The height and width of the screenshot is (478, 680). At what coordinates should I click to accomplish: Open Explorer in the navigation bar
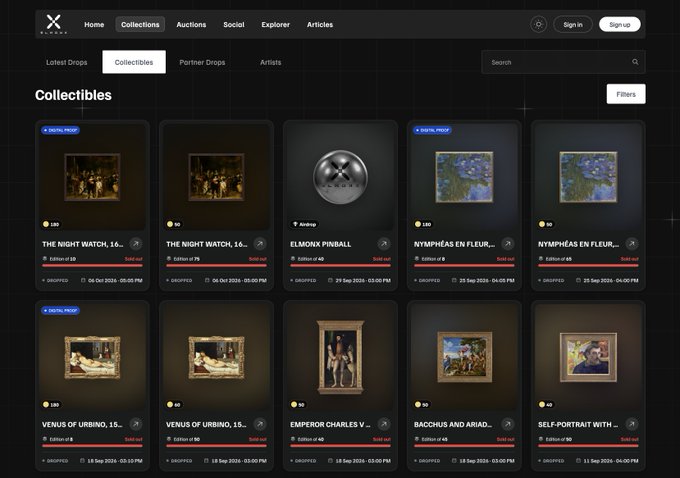(x=275, y=25)
